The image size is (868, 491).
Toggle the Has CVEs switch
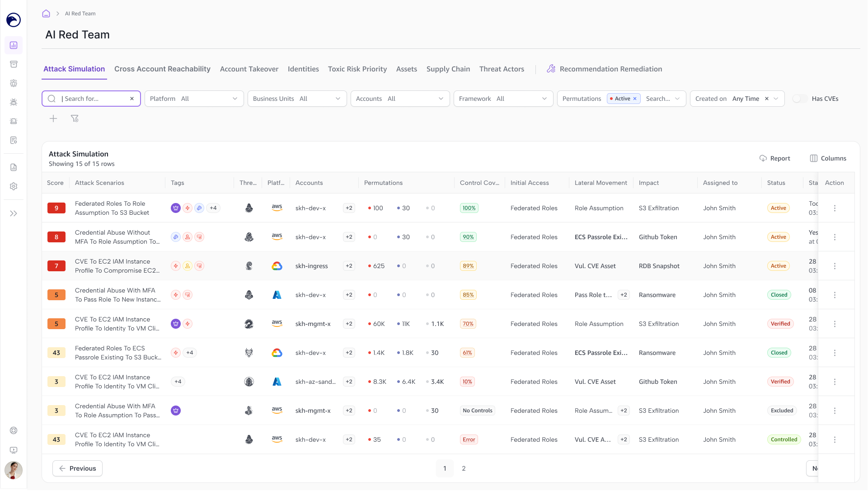click(800, 99)
